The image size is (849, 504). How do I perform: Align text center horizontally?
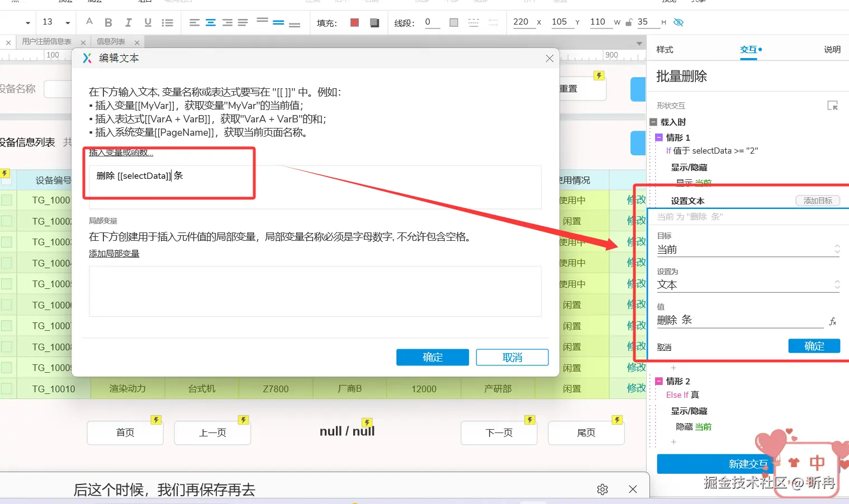(211, 22)
